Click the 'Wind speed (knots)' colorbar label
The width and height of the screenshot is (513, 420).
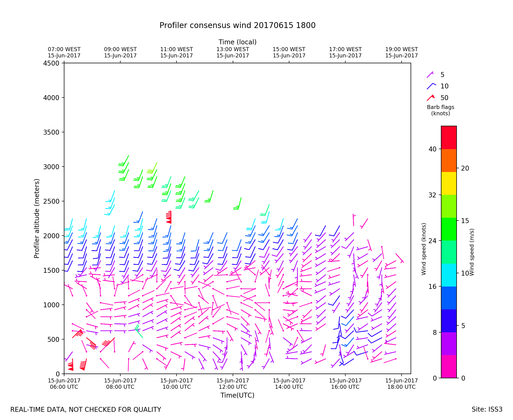click(423, 249)
